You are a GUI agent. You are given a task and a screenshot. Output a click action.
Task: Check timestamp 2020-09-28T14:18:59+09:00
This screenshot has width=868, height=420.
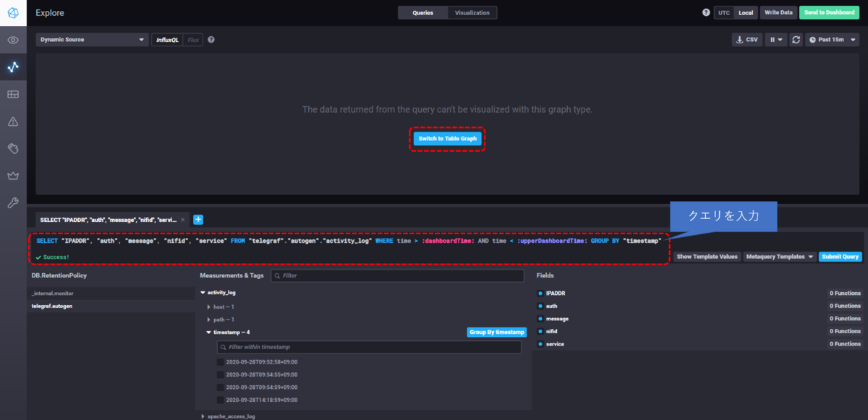(221, 400)
